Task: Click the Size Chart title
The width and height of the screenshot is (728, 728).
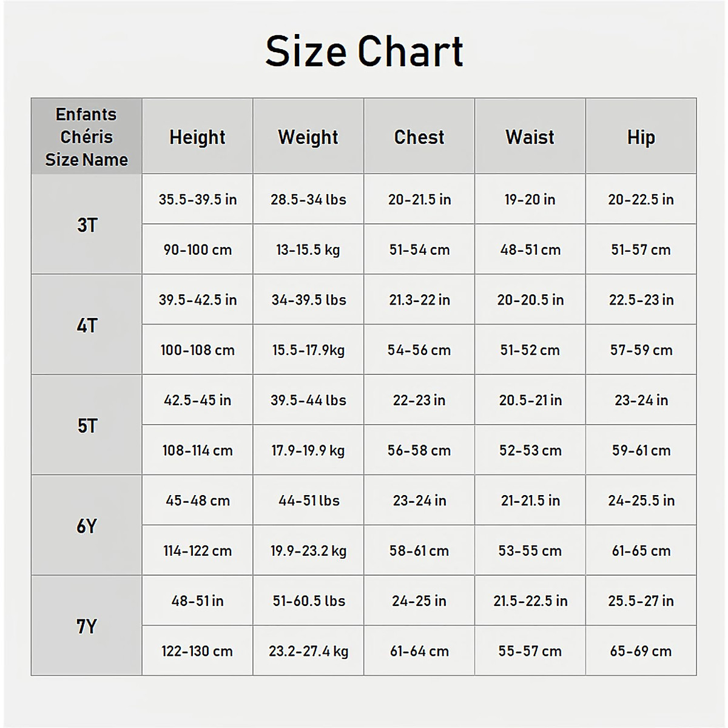Action: click(364, 51)
